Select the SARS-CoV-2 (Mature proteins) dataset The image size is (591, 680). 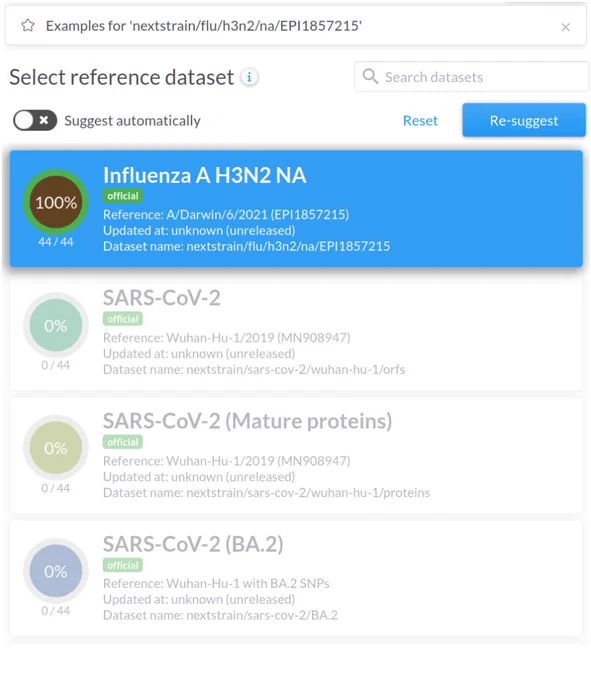pyautogui.click(x=296, y=455)
